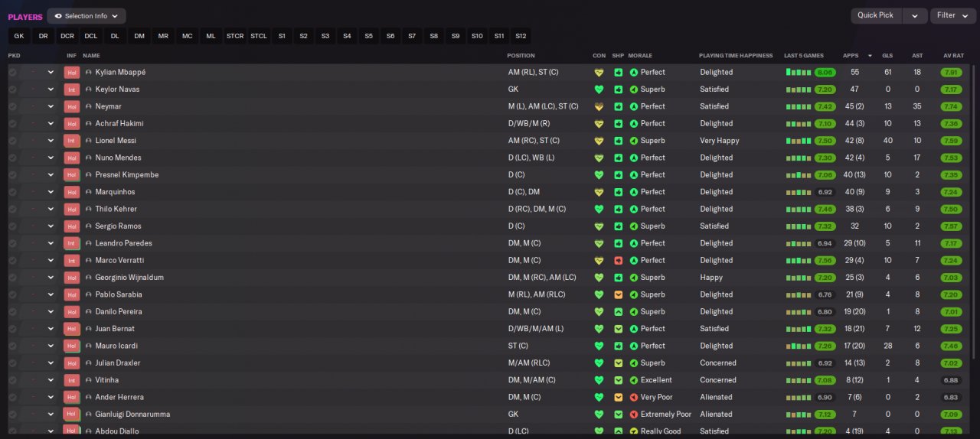
Task: Open Leandro Paredes player name link
Action: pos(123,243)
